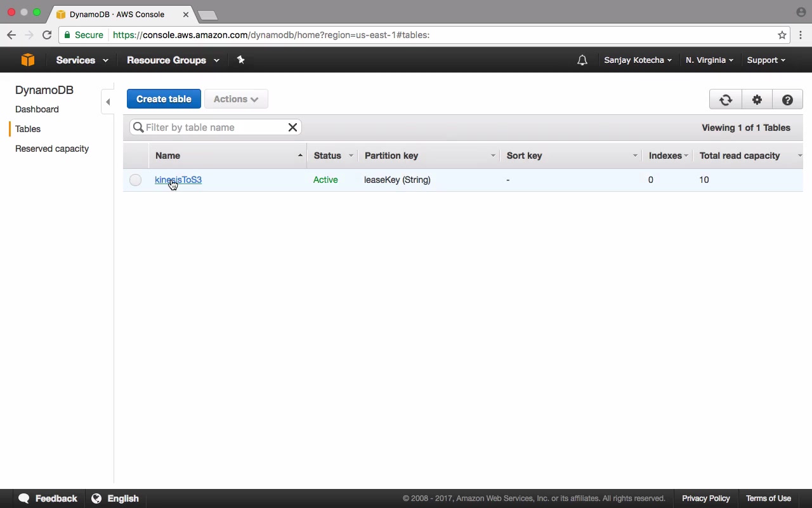Click the browser address bar URL

tap(272, 35)
